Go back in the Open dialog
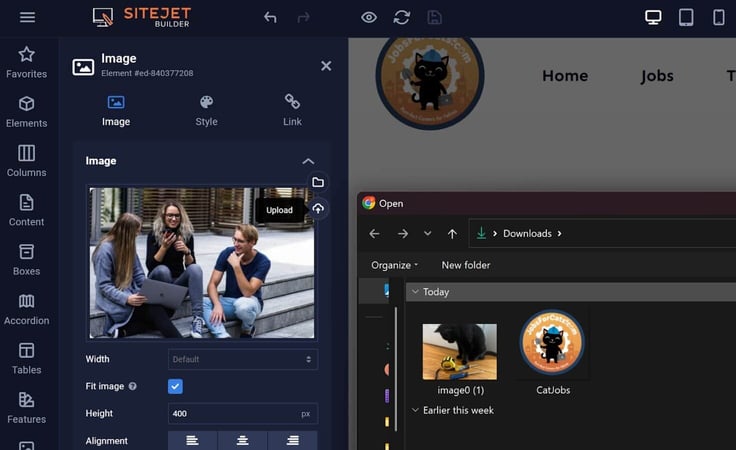 (374, 234)
